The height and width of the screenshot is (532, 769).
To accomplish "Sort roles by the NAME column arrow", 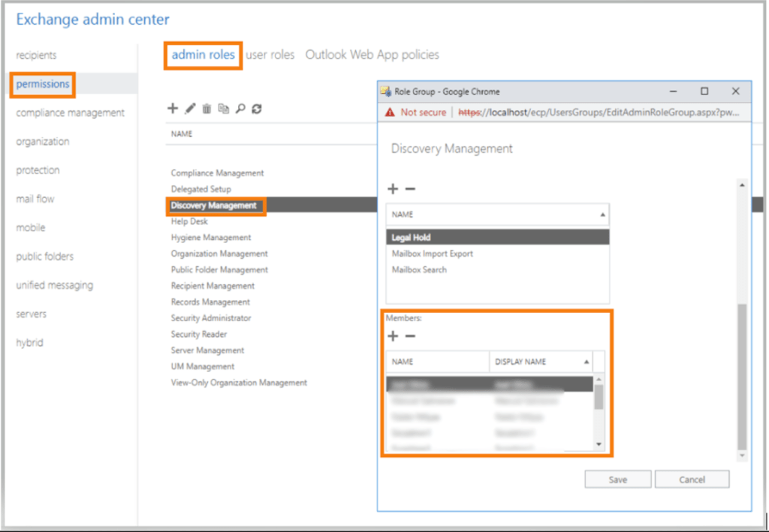I will tap(602, 215).
